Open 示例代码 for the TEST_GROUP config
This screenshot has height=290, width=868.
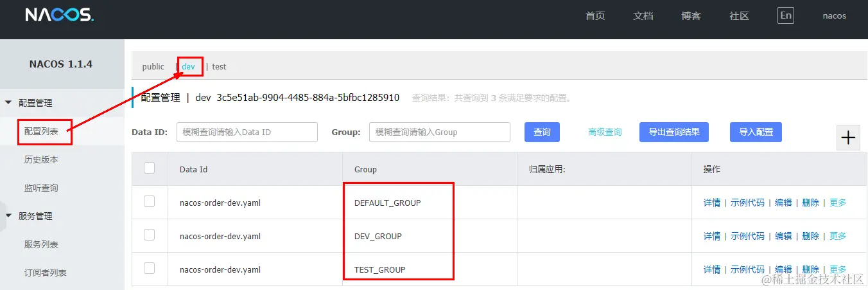747,269
